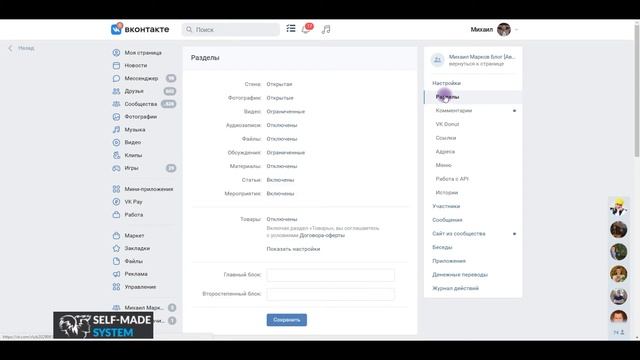The image size is (640, 360).
Task: Open Денежные переводы menu item
Action: (x=460, y=275)
